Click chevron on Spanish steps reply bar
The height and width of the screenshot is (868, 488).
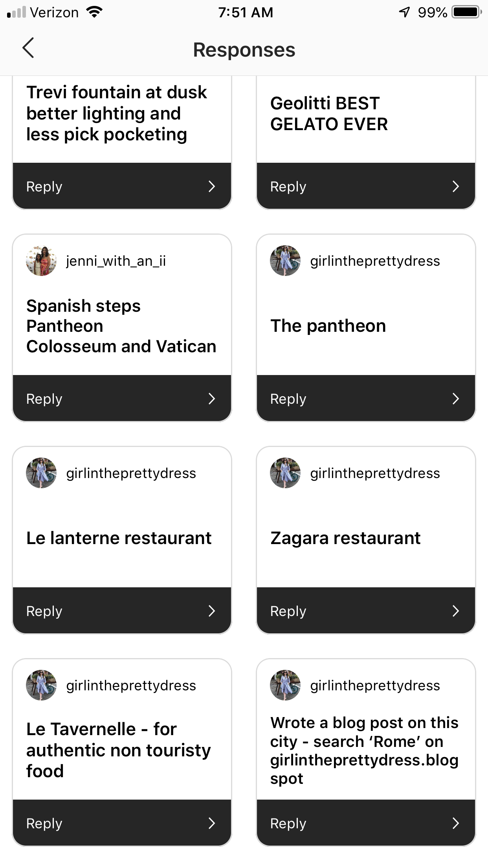click(x=212, y=399)
